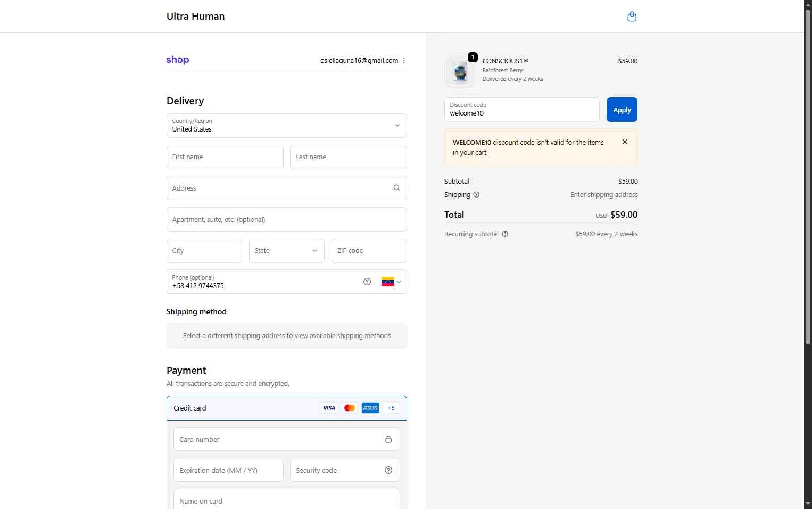812x509 pixels.
Task: Open the security code help icon
Action: [388, 470]
